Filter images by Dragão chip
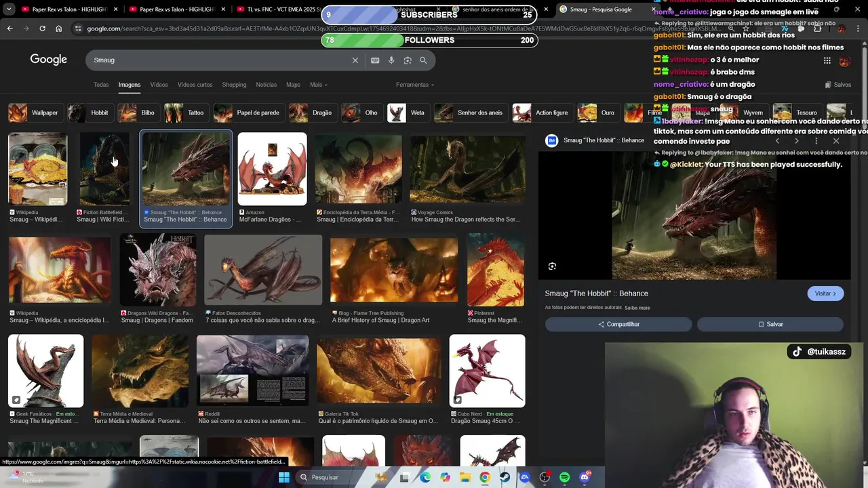 (x=312, y=113)
